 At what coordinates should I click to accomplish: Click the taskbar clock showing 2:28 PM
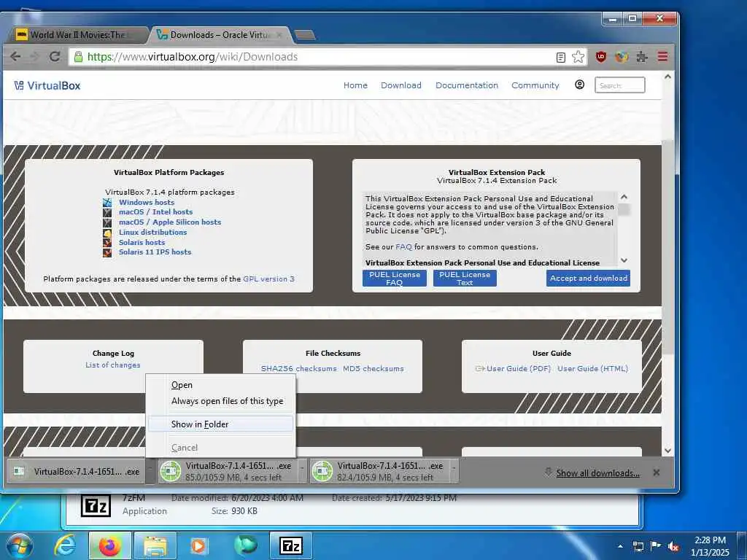(710, 546)
